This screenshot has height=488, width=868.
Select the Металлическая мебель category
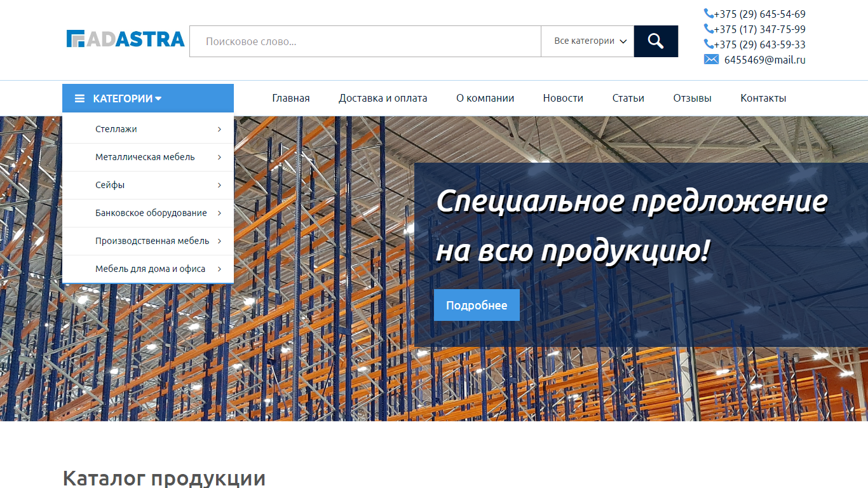pyautogui.click(x=145, y=157)
